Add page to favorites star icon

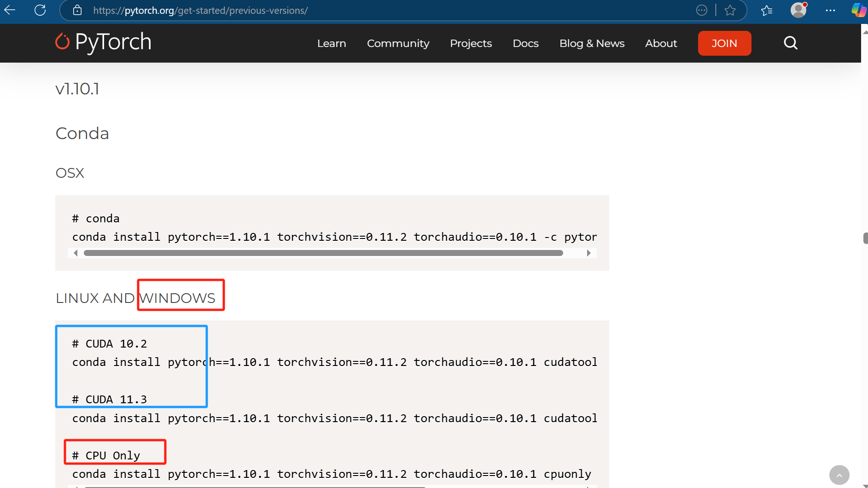click(730, 10)
